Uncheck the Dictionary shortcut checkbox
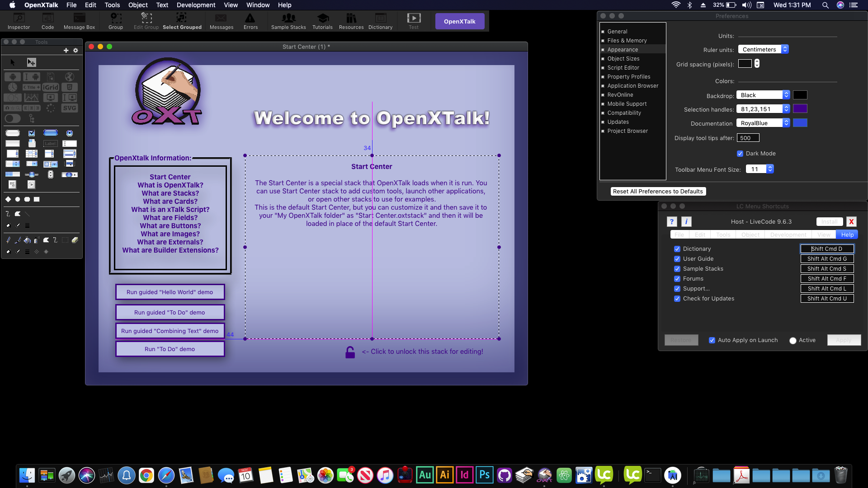 pos(677,249)
